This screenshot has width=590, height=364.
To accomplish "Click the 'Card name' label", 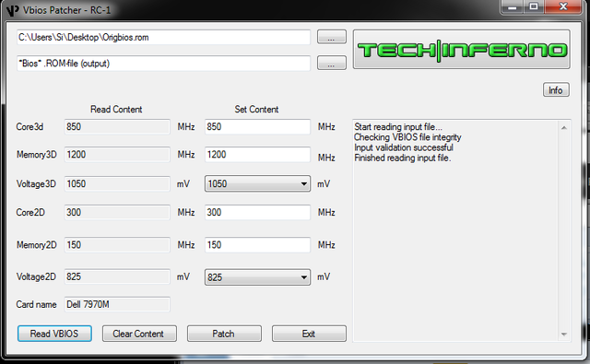I will [x=36, y=304].
